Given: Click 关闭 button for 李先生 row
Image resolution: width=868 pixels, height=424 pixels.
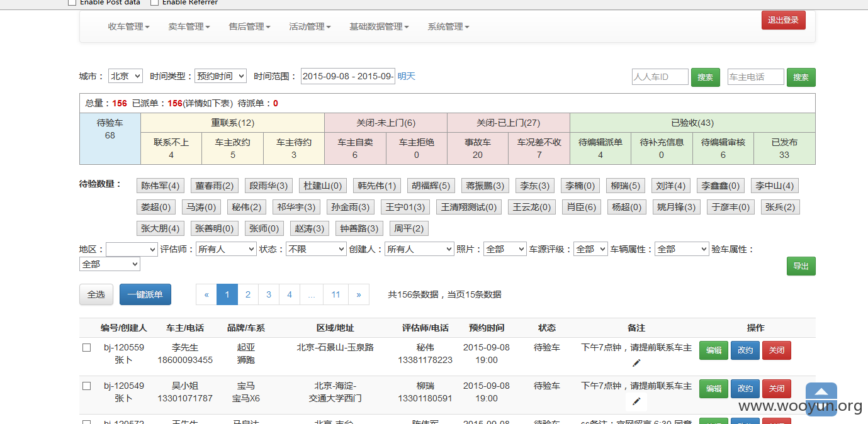Looking at the screenshot, I should [777, 350].
